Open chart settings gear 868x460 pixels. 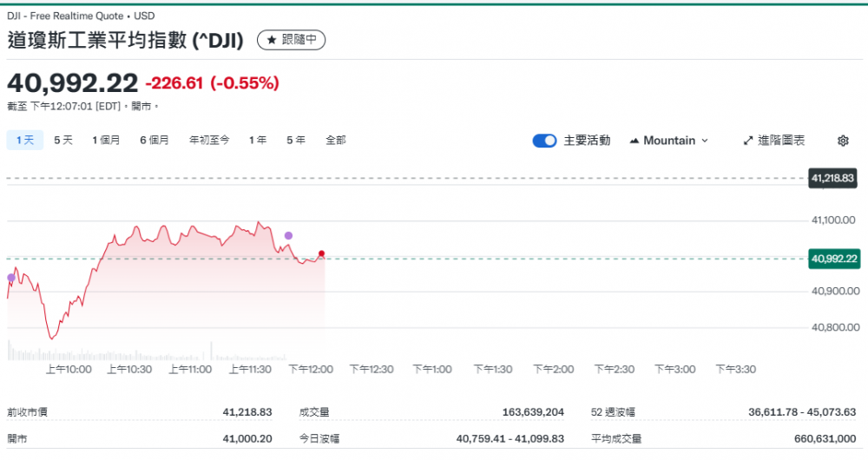[x=843, y=141]
